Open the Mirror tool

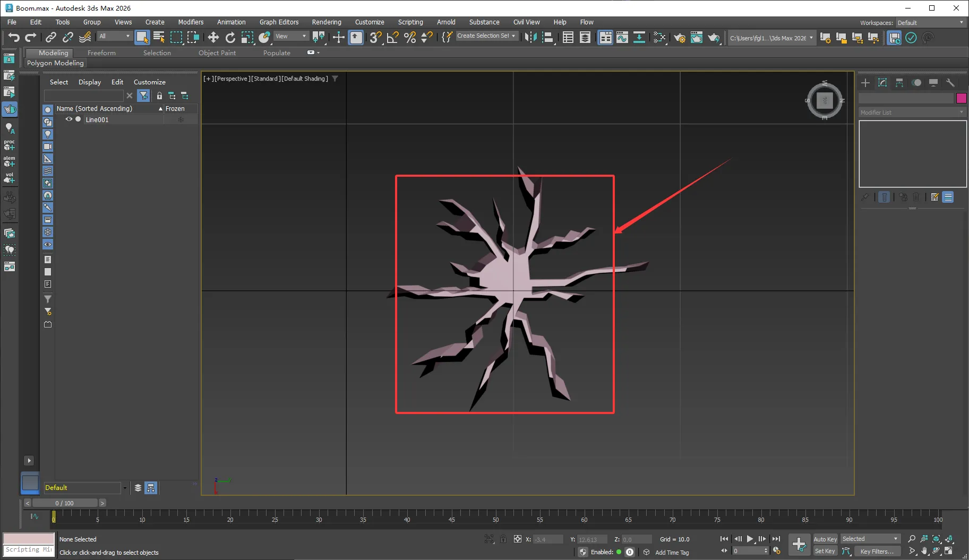pos(530,37)
